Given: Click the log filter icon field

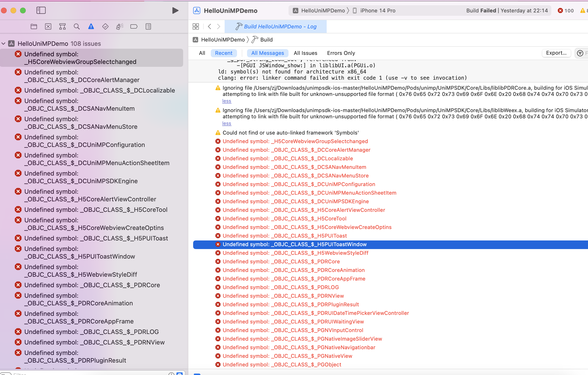Looking at the screenshot, I should (x=581, y=53).
